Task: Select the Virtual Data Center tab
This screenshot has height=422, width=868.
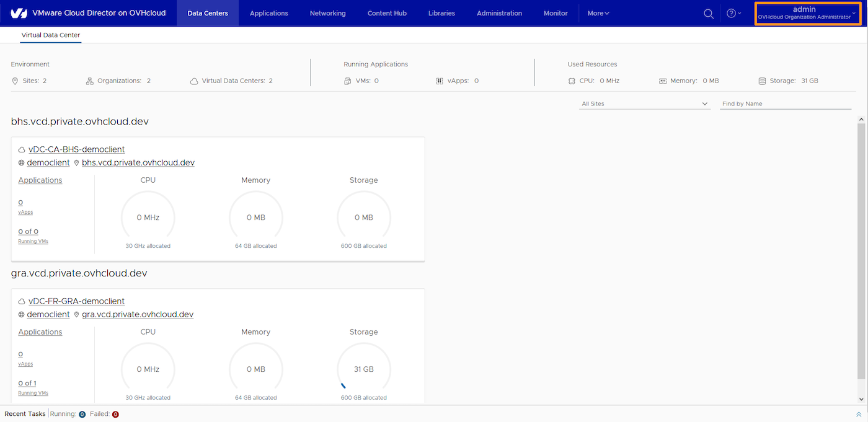Action: click(x=51, y=35)
